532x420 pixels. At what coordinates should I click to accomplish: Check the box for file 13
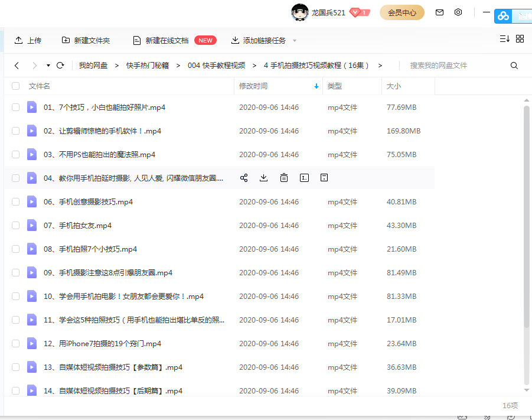15,367
